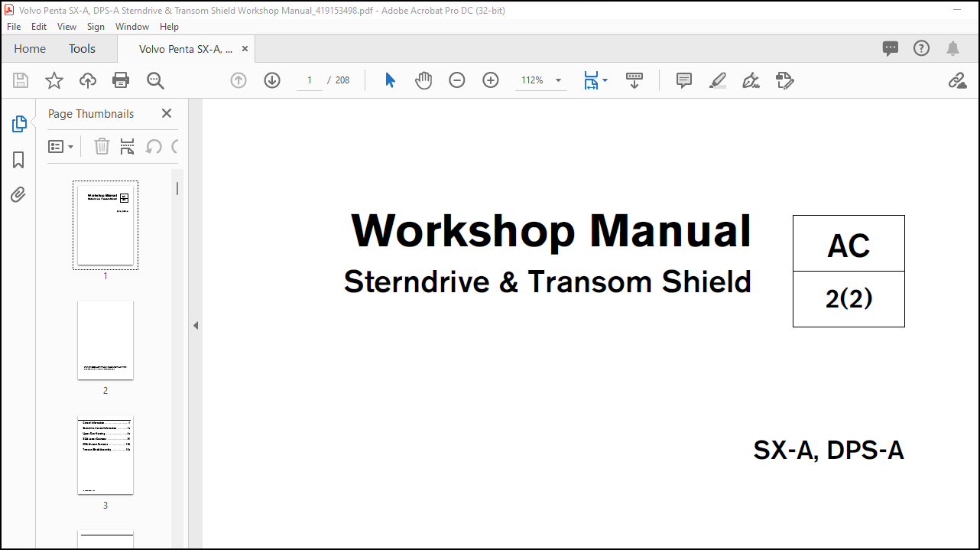Viewport: 980px width, 550px height.
Task: Zoom out with the minus button
Action: [x=457, y=80]
